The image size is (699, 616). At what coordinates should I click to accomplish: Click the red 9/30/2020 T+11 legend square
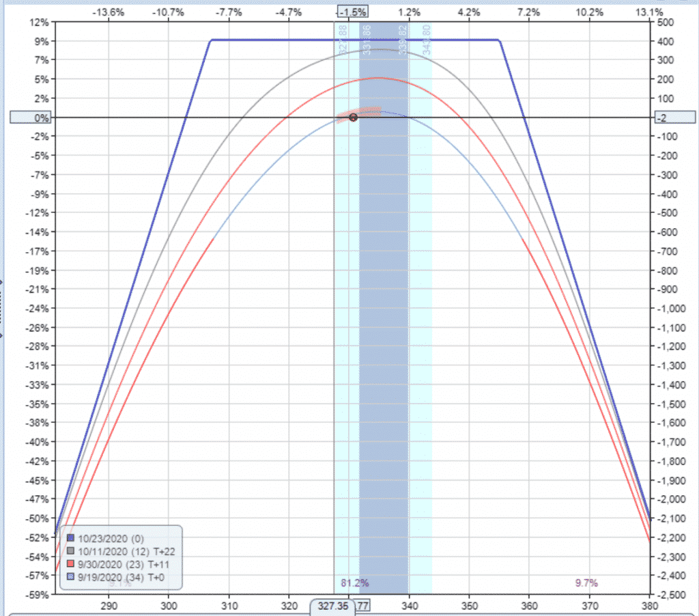71,565
